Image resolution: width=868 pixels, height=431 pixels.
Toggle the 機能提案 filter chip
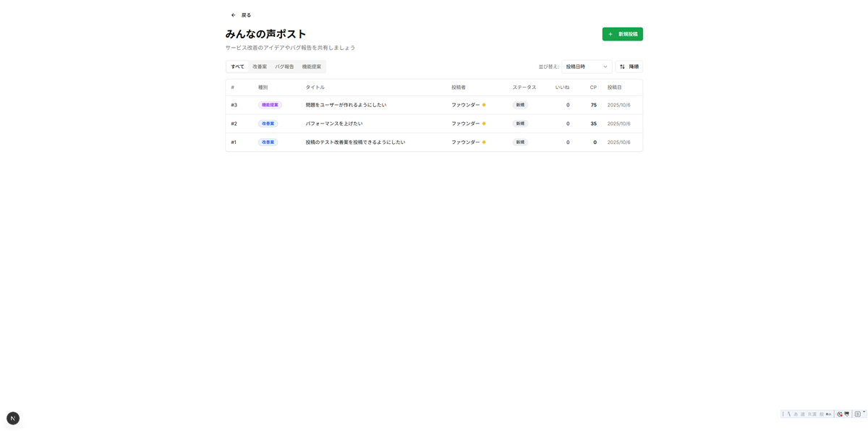click(311, 66)
